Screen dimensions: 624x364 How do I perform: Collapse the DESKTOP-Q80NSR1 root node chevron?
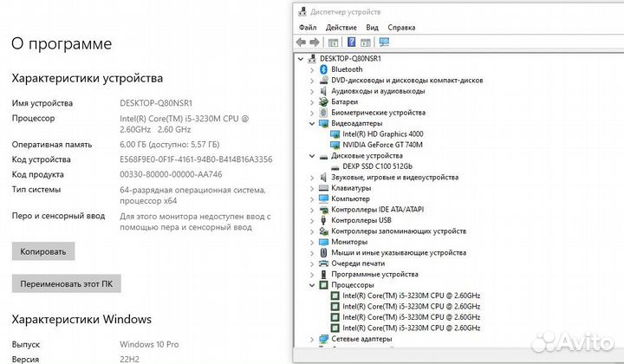[301, 59]
